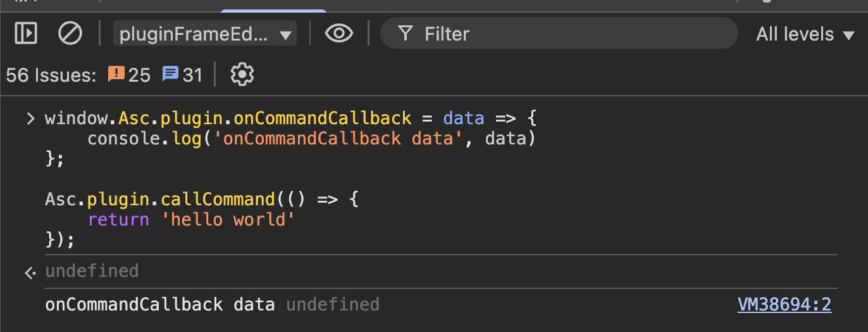Click the return-value arrow beside undefined
The image size is (868, 332).
coord(30,272)
